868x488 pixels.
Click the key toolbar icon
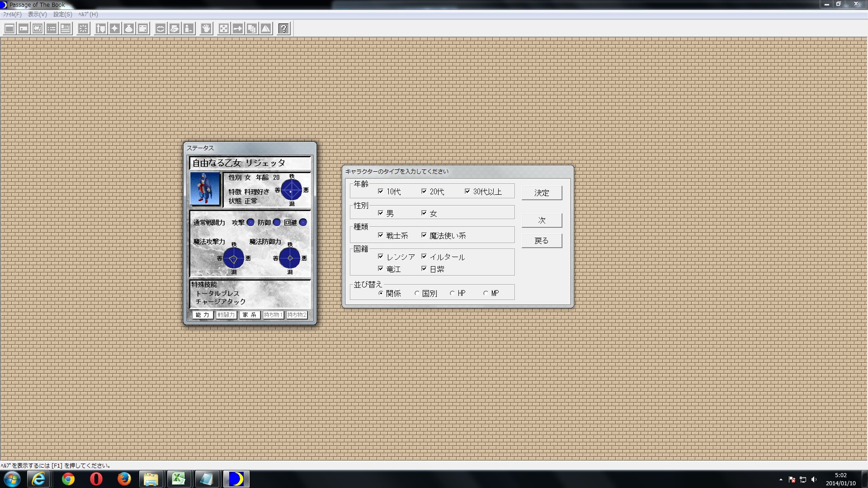[237, 29]
